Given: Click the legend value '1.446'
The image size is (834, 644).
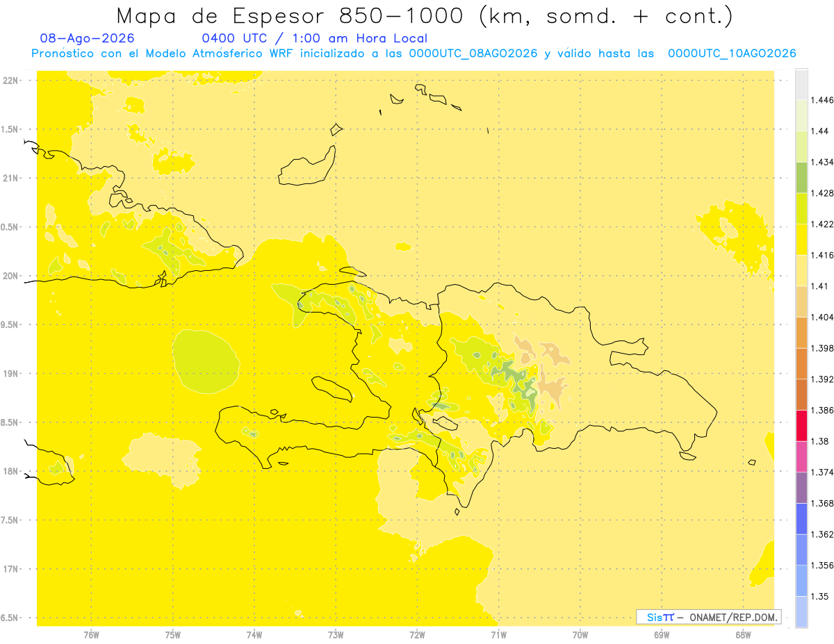Looking at the screenshot, I should coord(822,100).
